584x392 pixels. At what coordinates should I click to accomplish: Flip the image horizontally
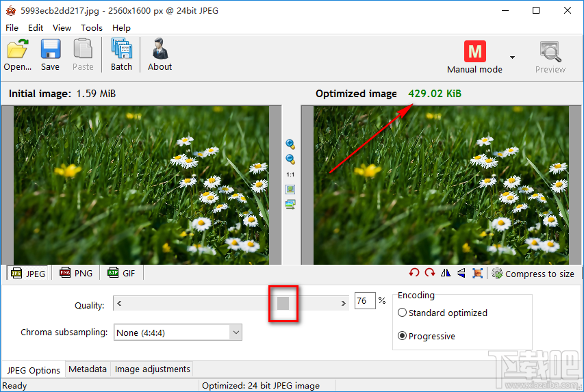pos(446,273)
